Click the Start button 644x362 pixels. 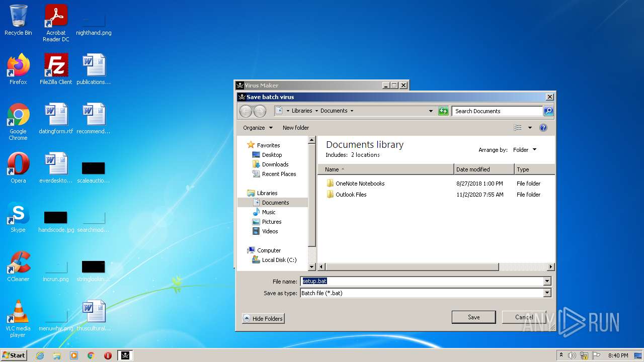pyautogui.click(x=14, y=355)
